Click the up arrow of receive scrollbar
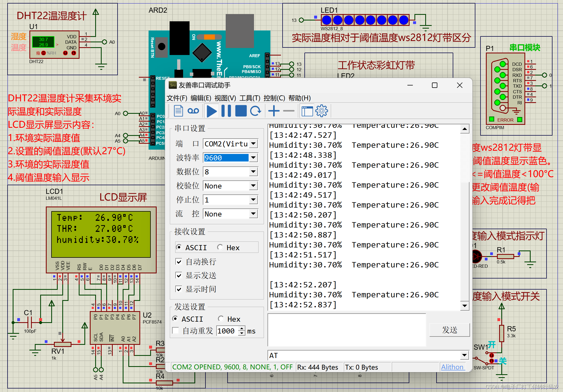Image resolution: width=563 pixels, height=392 pixels. point(465,129)
